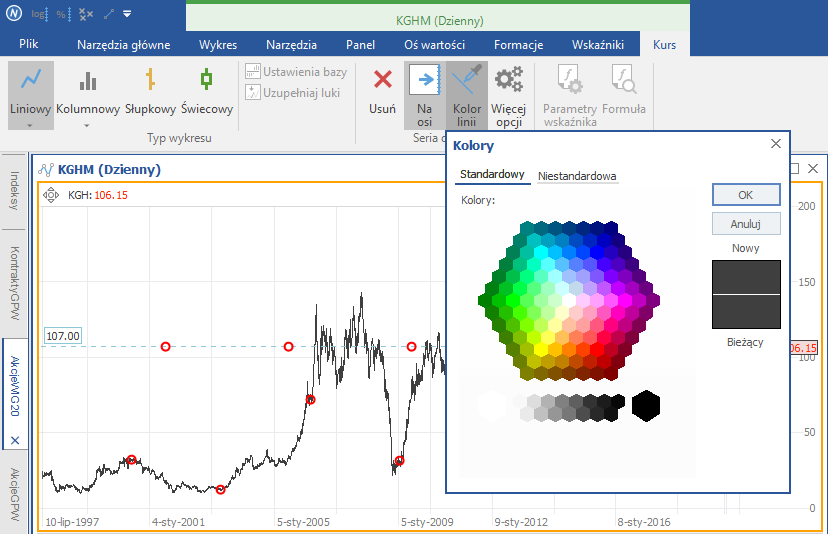Pick the dark green left-corner hexagon
The width and height of the screenshot is (828, 534).
[x=485, y=301]
